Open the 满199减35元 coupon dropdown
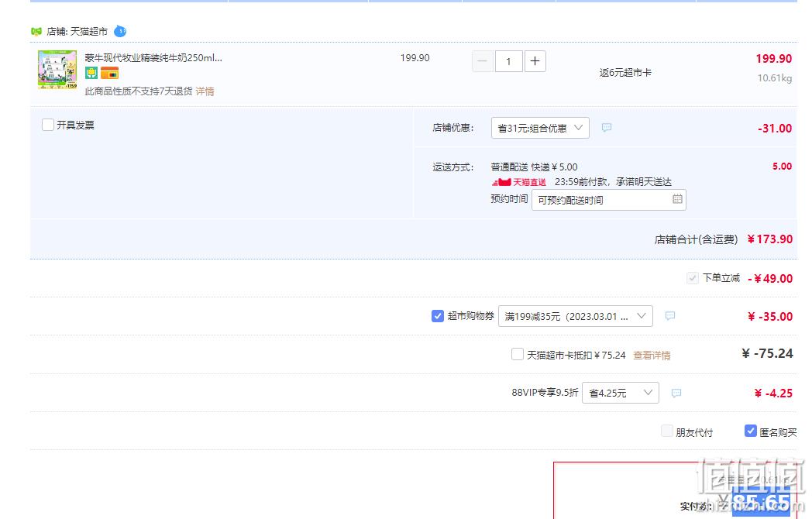 (x=576, y=316)
